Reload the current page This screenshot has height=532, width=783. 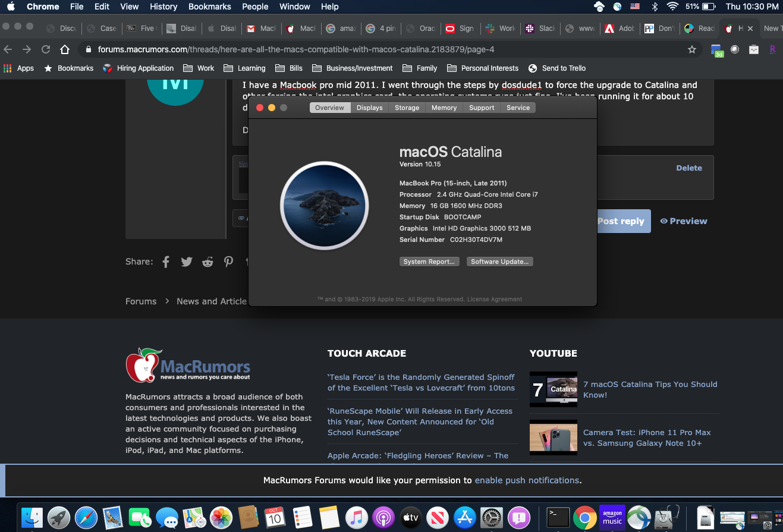(x=45, y=49)
